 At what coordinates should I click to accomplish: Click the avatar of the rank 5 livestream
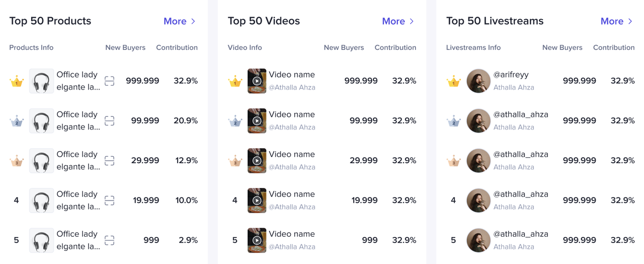(x=478, y=240)
